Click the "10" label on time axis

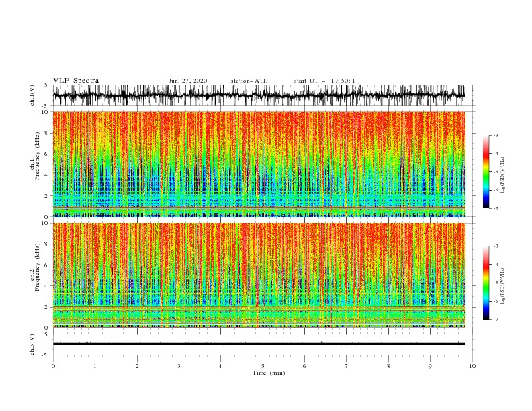pyautogui.click(x=472, y=366)
